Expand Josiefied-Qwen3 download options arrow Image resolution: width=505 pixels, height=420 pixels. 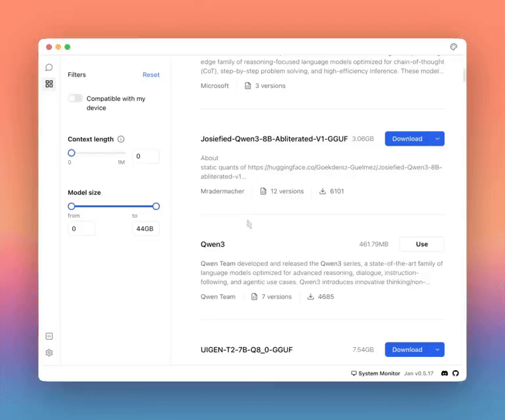437,138
